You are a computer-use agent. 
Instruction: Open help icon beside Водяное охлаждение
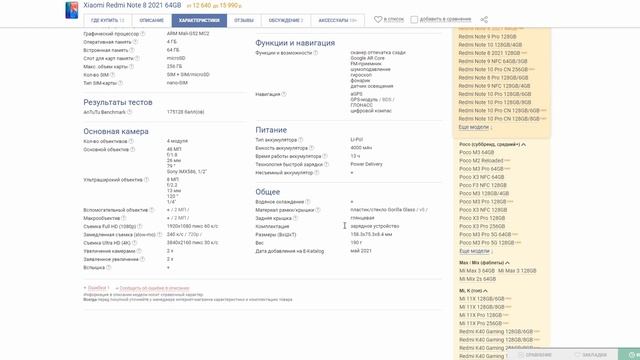pyautogui.click(x=308, y=202)
